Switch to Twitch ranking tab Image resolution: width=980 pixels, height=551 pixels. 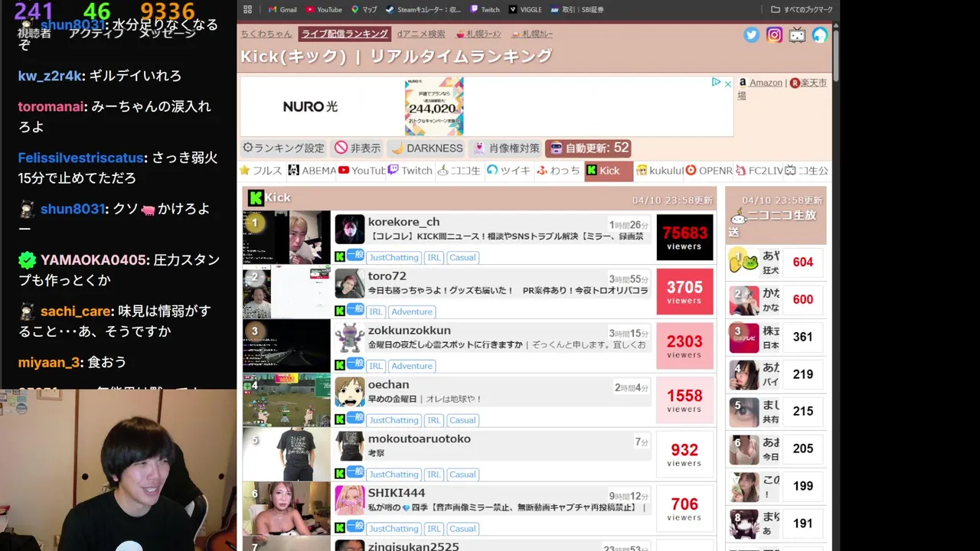(x=410, y=171)
